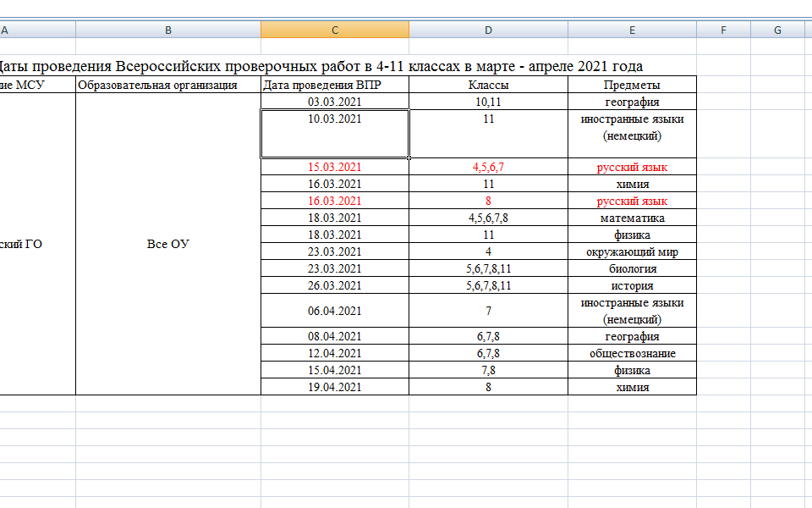This screenshot has height=508, width=812.
Task: Select the 'Дата проведения ВПР' header cell
Action: [334, 85]
